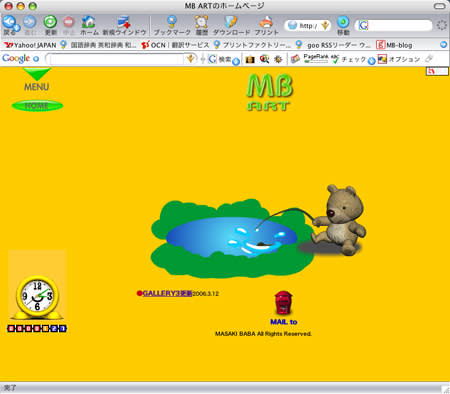Open the MB-blog bookmark

pyautogui.click(x=394, y=45)
